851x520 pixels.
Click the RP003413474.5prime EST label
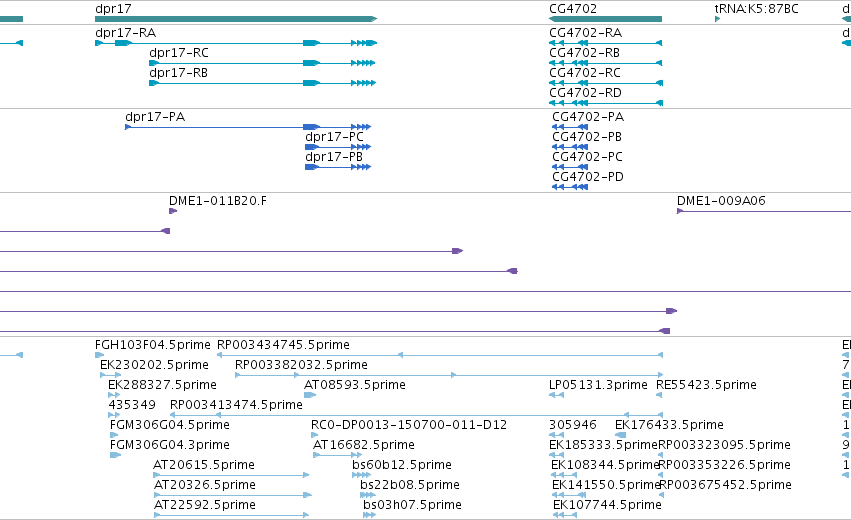pos(236,405)
